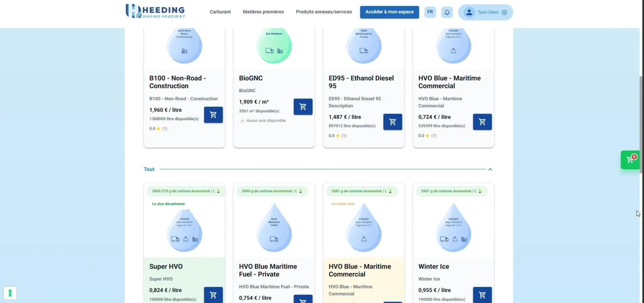Click the B100 star rating 0.0 (1)

click(x=158, y=129)
